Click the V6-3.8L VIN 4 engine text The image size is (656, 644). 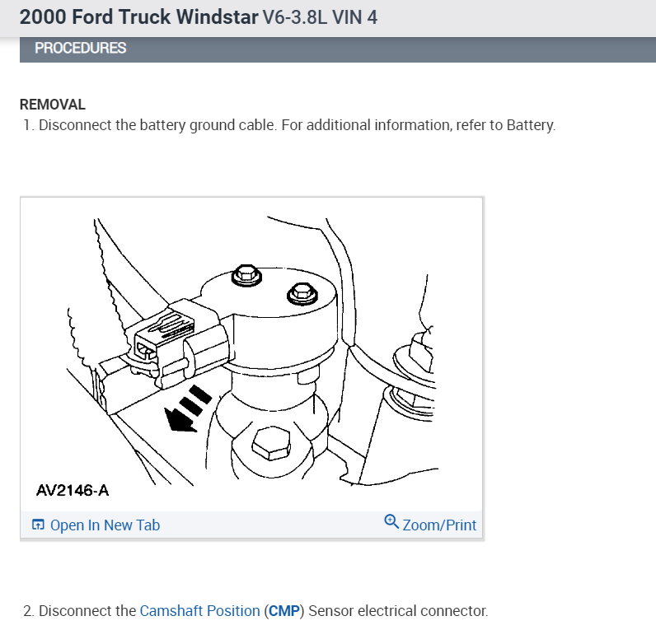[320, 17]
